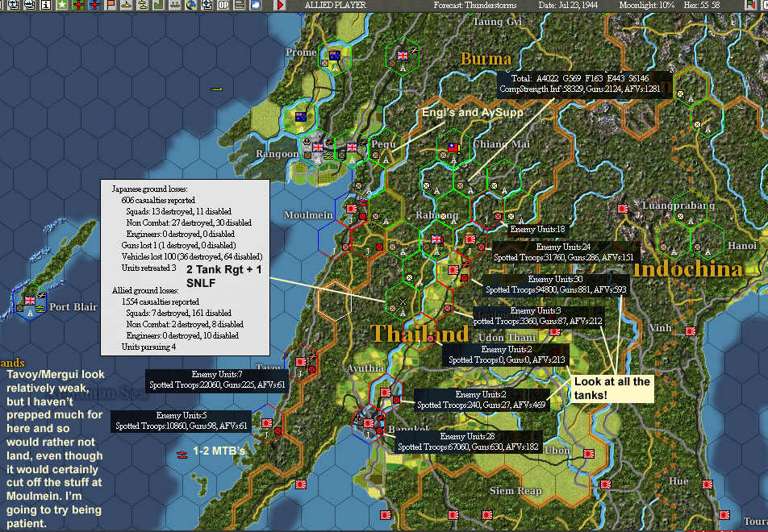Click the 'ALLIED PLAYER' label in top bar
This screenshot has width=768, height=532.
(335, 5)
